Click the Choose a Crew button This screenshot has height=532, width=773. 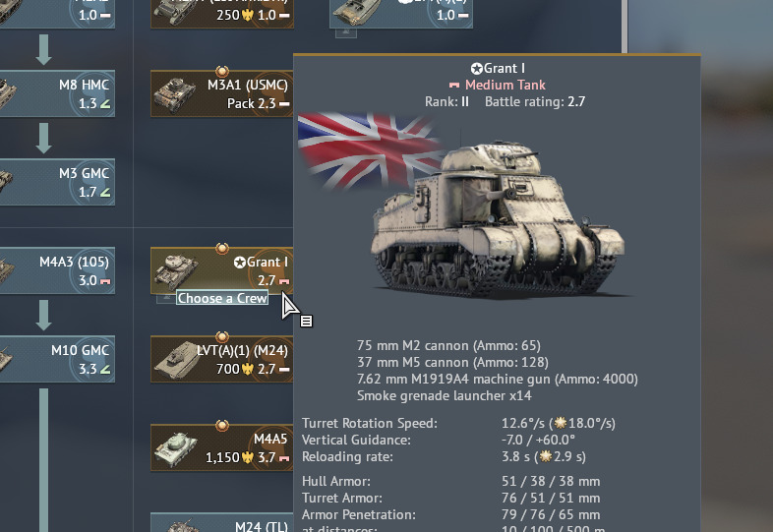[222, 298]
